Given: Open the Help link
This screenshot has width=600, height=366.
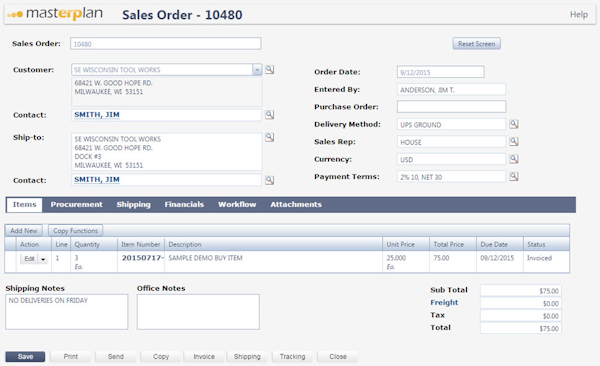Looking at the screenshot, I should click(579, 15).
